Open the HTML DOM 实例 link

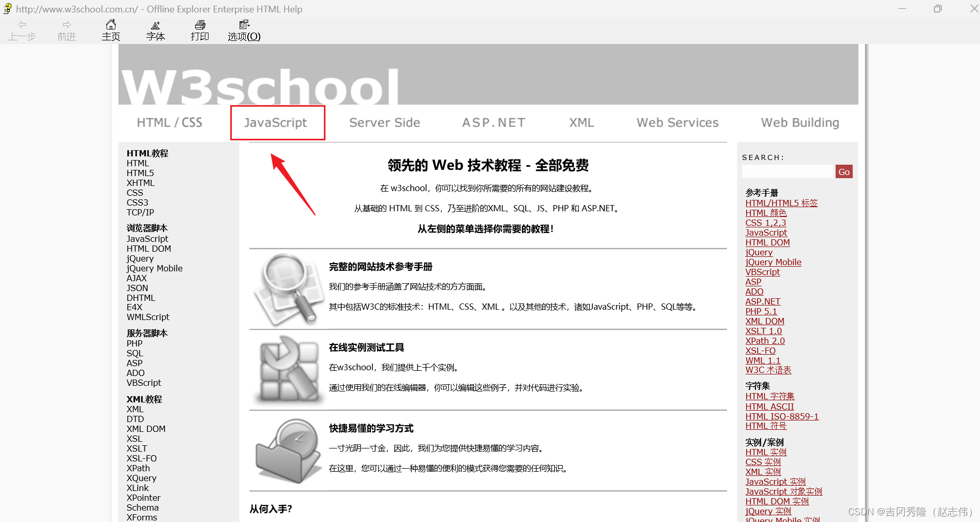(777, 501)
